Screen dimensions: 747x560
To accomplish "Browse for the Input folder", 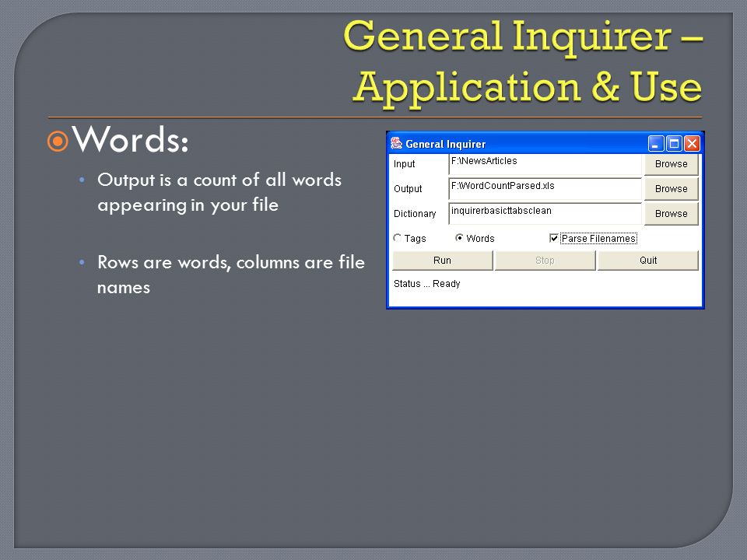I will pyautogui.click(x=672, y=164).
